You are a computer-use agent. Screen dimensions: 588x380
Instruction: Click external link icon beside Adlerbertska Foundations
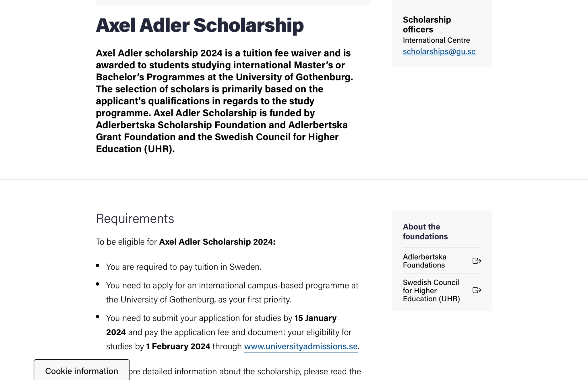[x=477, y=261]
